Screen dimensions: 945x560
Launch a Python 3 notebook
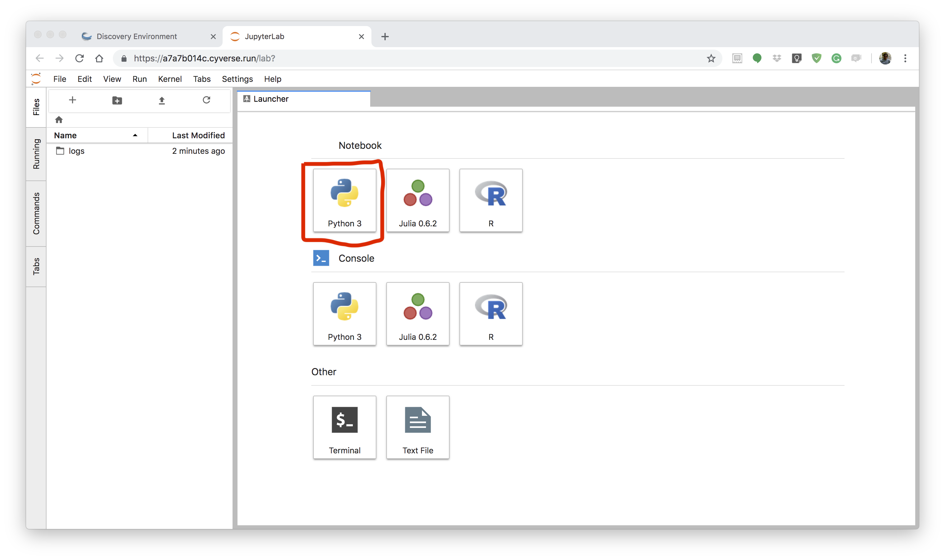click(344, 200)
